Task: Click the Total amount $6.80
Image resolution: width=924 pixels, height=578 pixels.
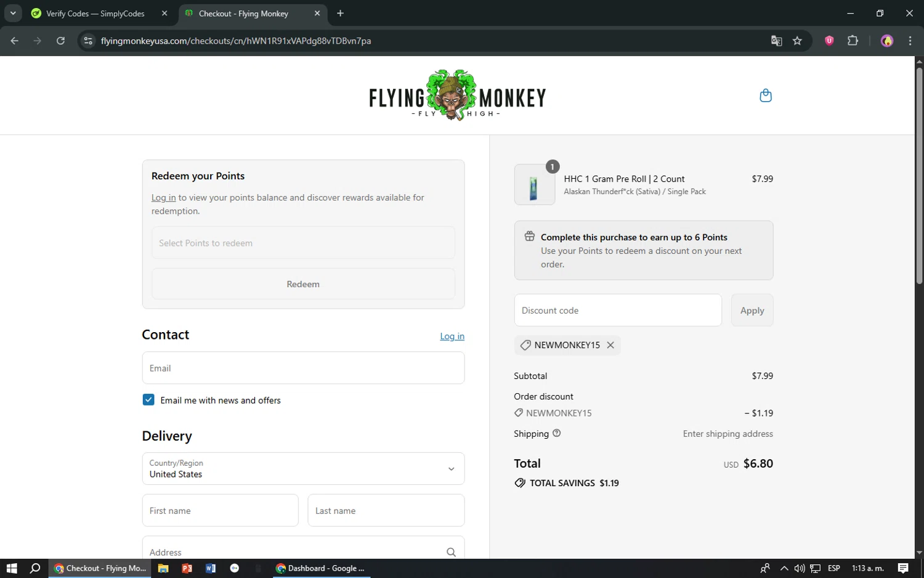Action: tap(758, 463)
